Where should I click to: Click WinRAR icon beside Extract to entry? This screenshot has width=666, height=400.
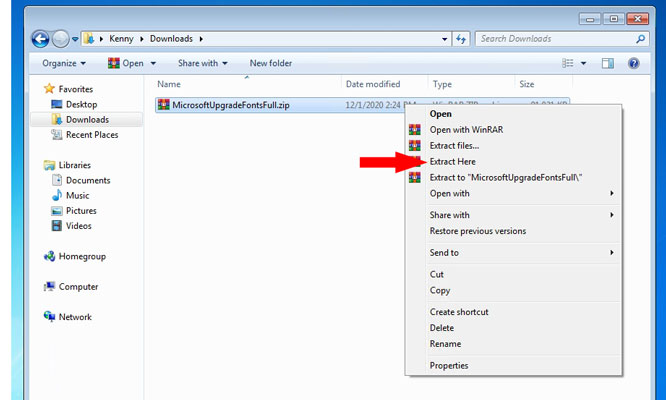click(415, 177)
